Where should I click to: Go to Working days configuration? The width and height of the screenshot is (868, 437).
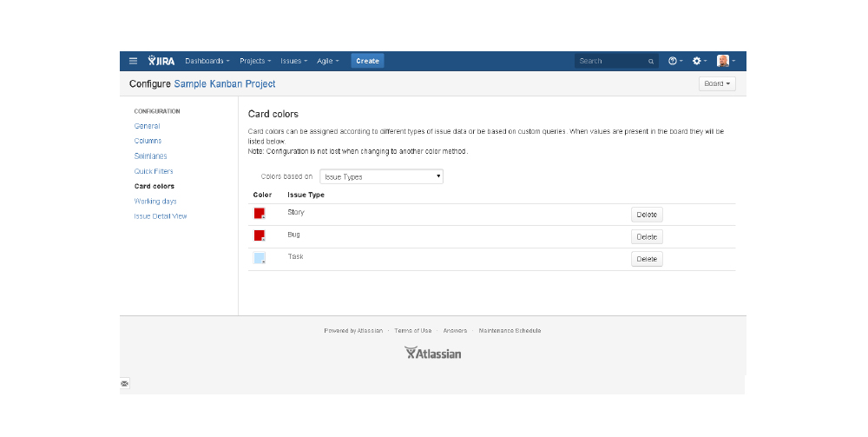coord(155,201)
